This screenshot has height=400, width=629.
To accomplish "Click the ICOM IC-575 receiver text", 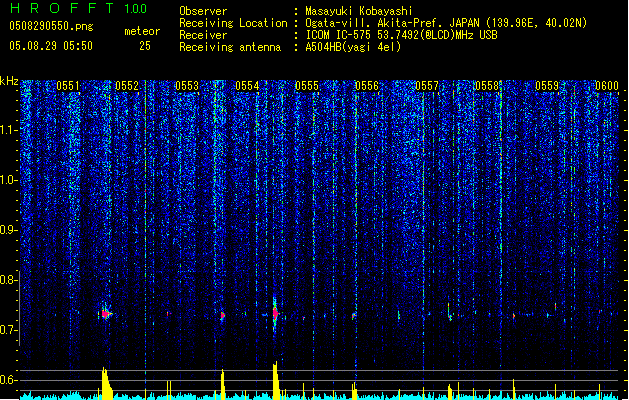I will 401,35.
